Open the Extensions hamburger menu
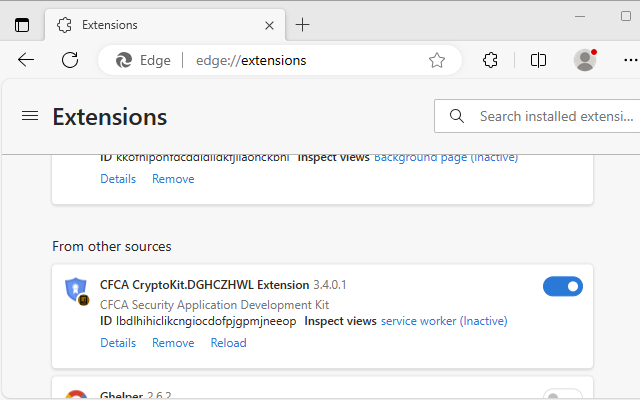Screen dimensions: 640x400 coord(30,116)
